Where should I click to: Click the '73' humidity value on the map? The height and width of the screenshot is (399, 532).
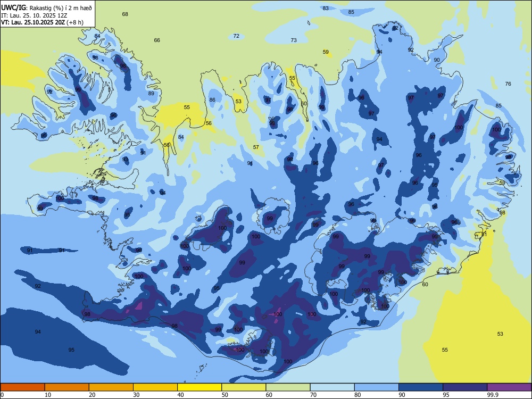click(x=294, y=40)
